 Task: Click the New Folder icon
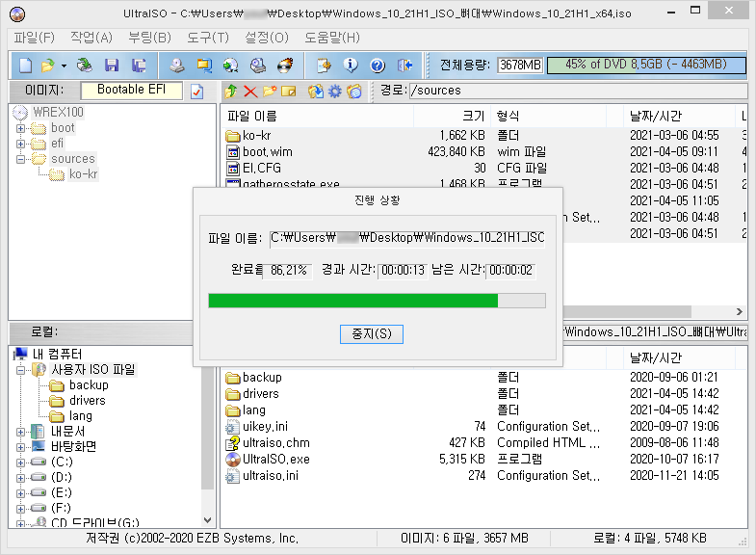click(270, 91)
